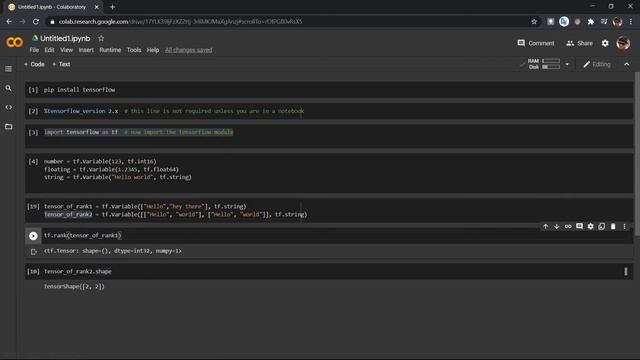Click the All changes saved link
This screenshot has height=360, width=640.
[x=189, y=50]
